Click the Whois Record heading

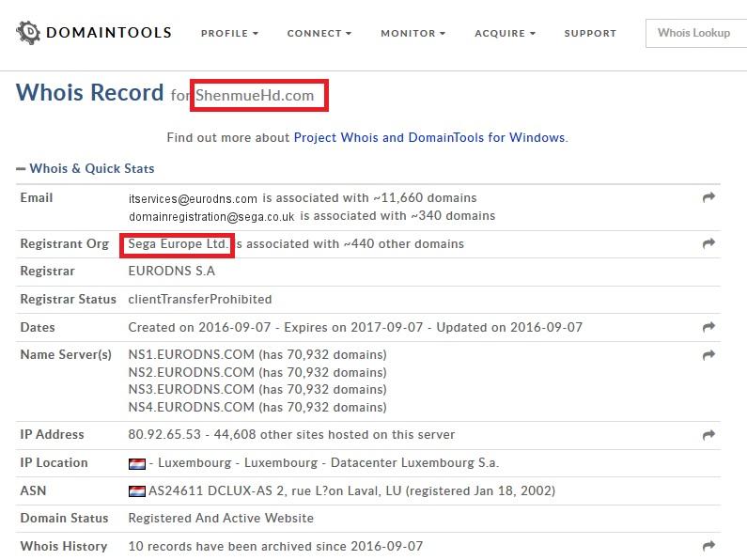click(89, 92)
